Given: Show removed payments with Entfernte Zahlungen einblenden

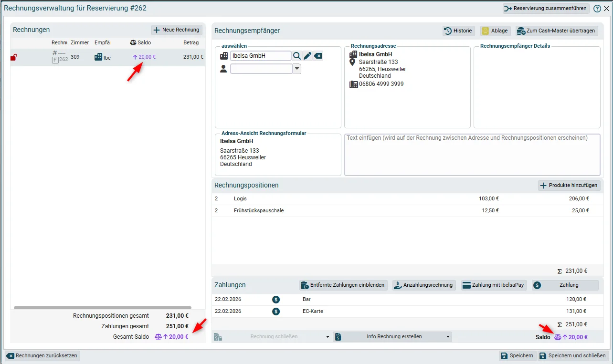Looking at the screenshot, I should coord(343,285).
